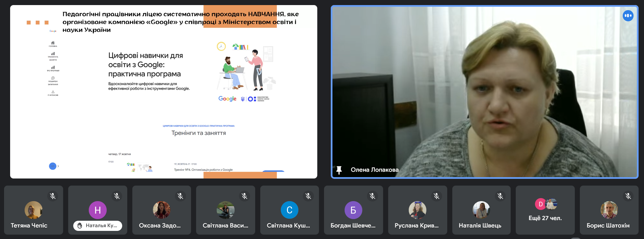Click Олена Лопакова pinned video feed
644x239 pixels.
[484, 91]
